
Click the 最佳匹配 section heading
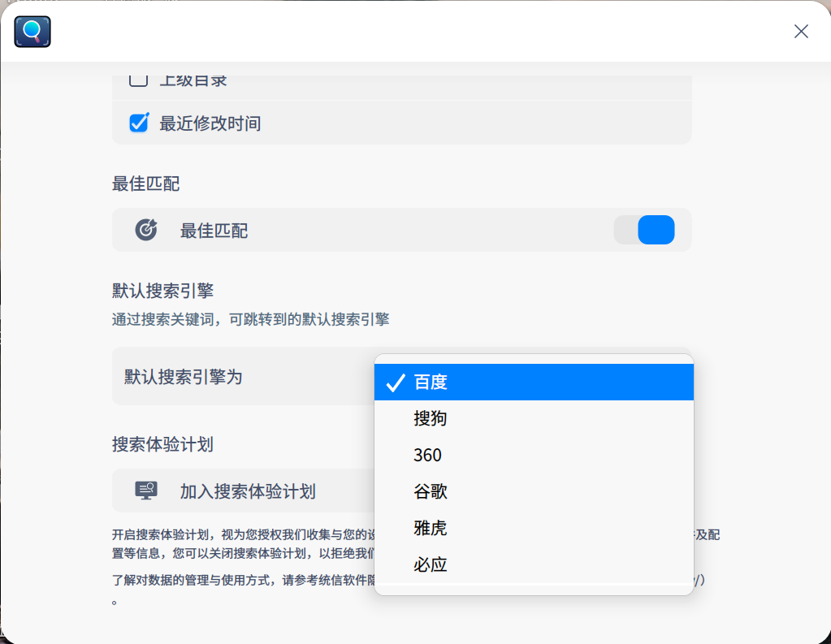145,184
